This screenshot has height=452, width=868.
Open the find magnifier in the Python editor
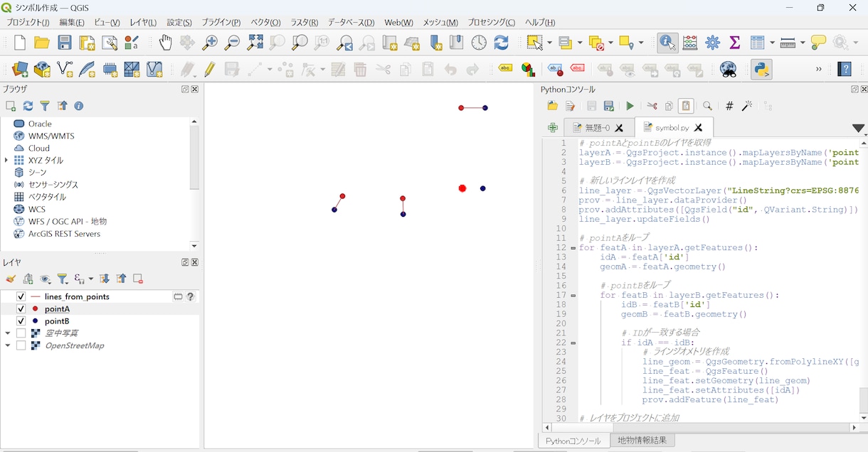[708, 106]
